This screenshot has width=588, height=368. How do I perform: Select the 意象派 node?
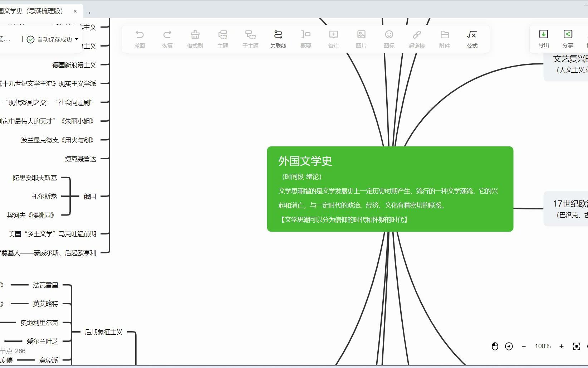click(x=49, y=360)
